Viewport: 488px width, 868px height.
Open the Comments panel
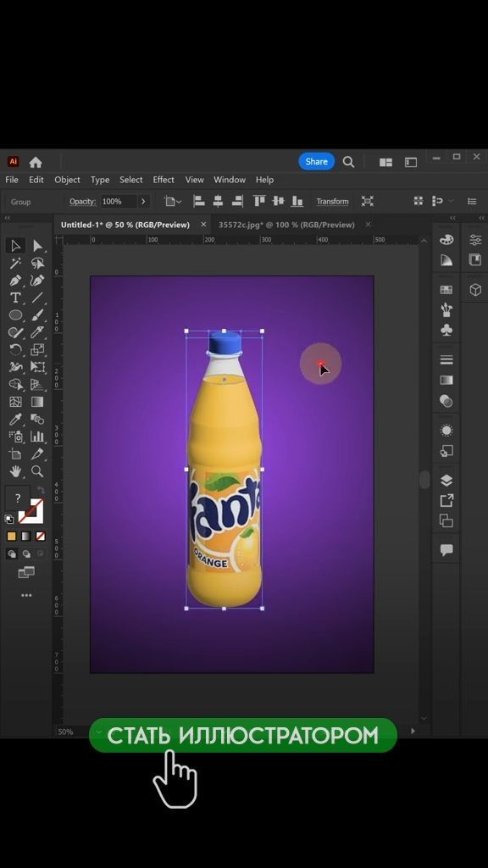coord(446,549)
